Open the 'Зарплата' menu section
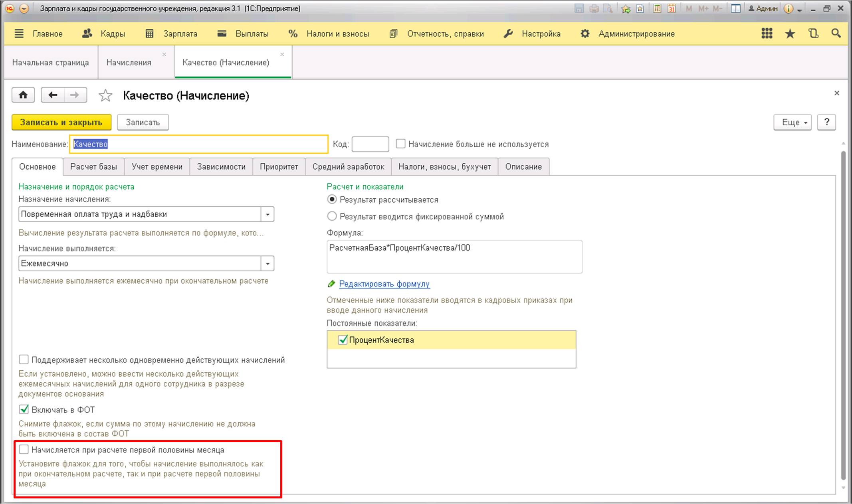This screenshot has height=504, width=852. click(x=180, y=34)
